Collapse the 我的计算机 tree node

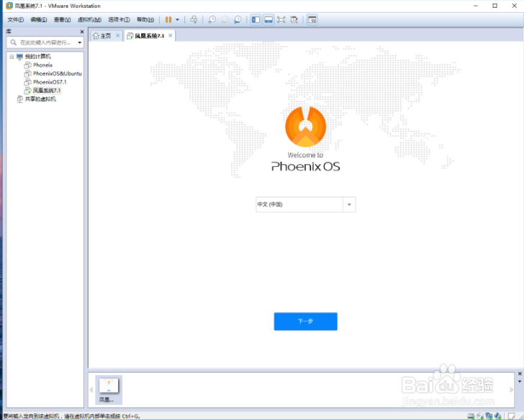click(x=12, y=56)
